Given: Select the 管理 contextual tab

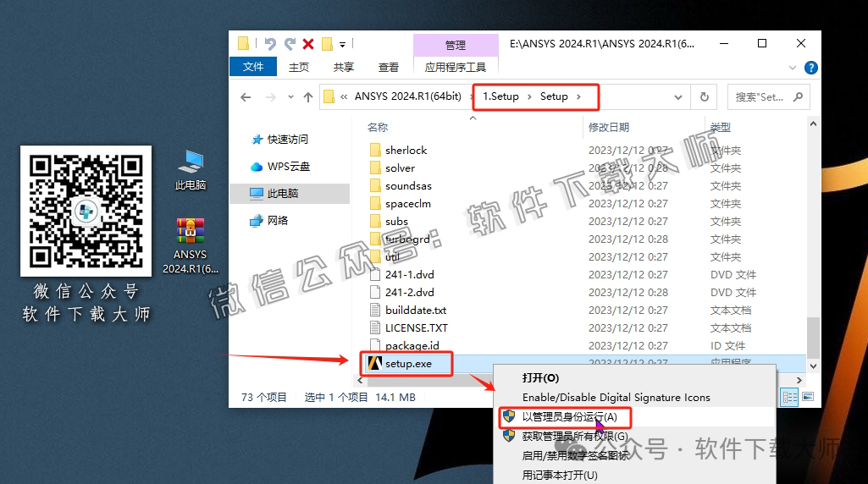Looking at the screenshot, I should pyautogui.click(x=456, y=45).
